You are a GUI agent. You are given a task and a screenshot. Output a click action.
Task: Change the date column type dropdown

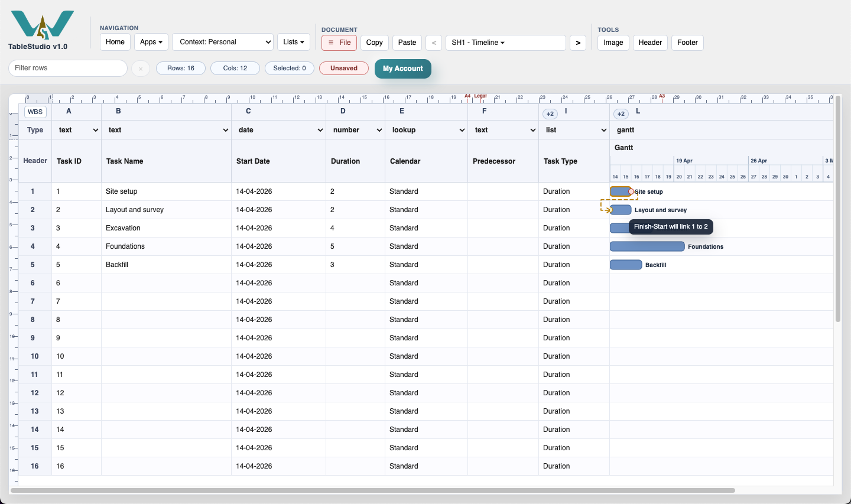coord(279,130)
